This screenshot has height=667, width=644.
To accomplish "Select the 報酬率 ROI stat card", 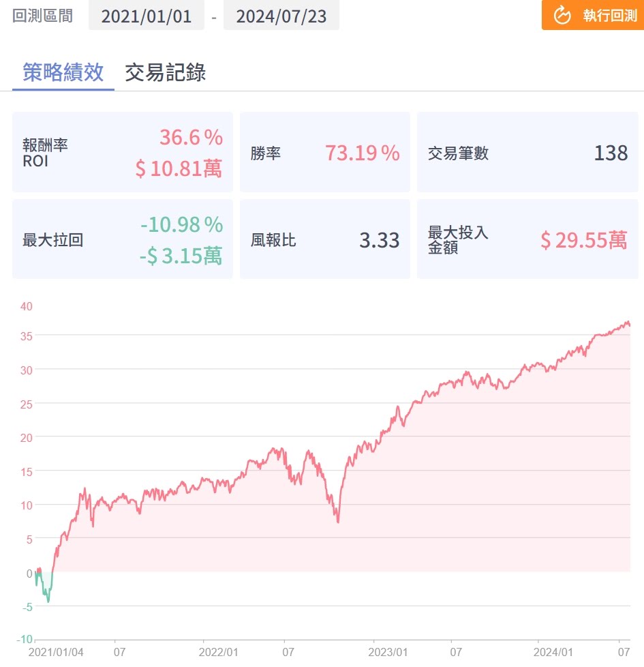I will point(123,152).
